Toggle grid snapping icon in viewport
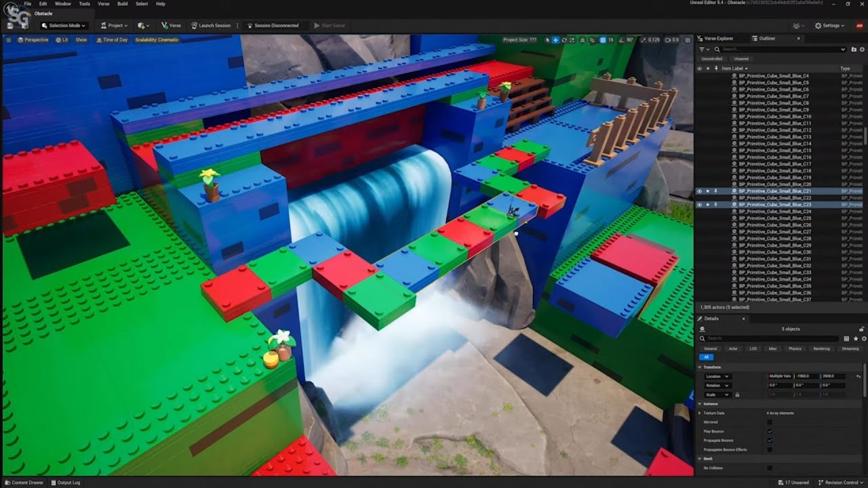Image resolution: width=868 pixels, height=488 pixels. (x=603, y=40)
